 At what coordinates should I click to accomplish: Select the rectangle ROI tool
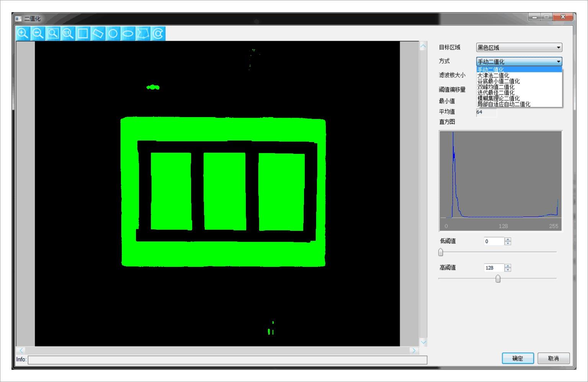(x=83, y=34)
